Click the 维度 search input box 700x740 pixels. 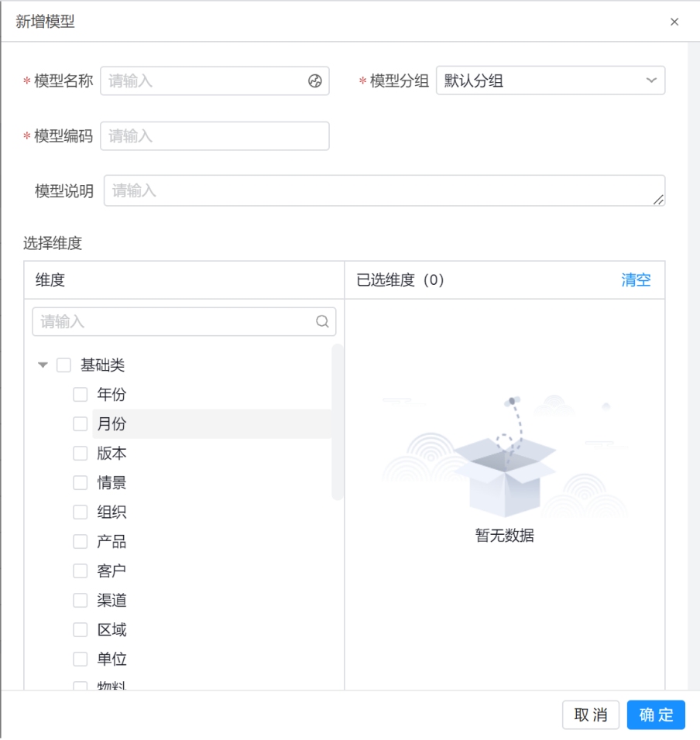(x=175, y=322)
